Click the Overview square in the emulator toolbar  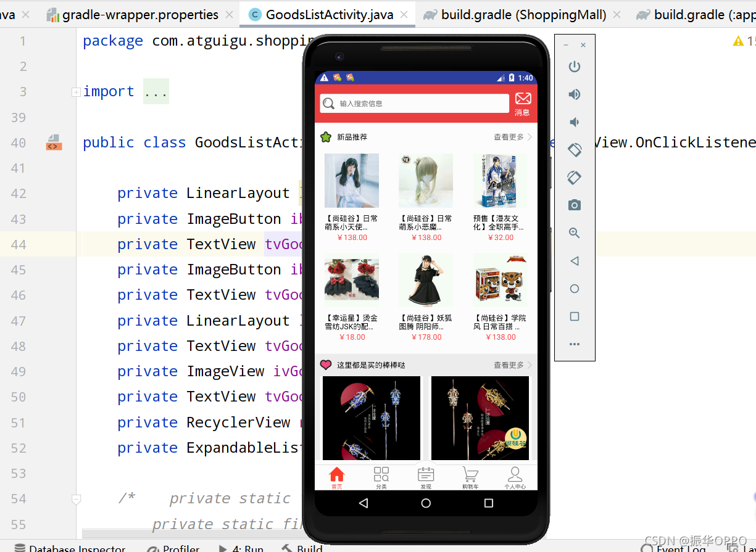pos(575,316)
